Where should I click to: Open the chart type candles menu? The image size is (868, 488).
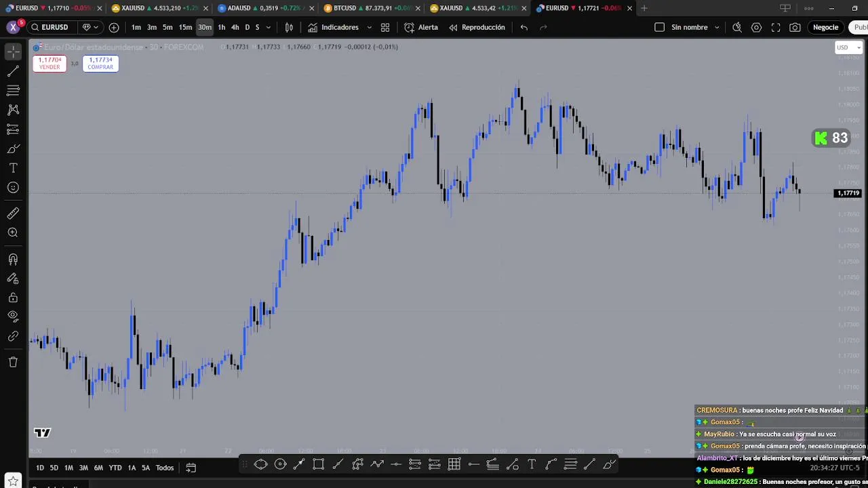point(289,27)
